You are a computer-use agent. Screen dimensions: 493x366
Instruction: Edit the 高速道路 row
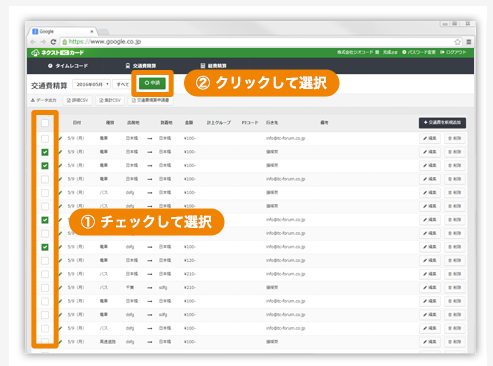430,342
